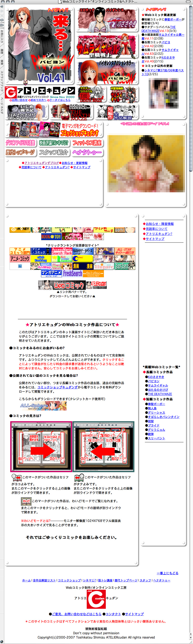Click the アトリエキュダン cudan logo header
This screenshot has height=644, width=193.
[40, 93]
